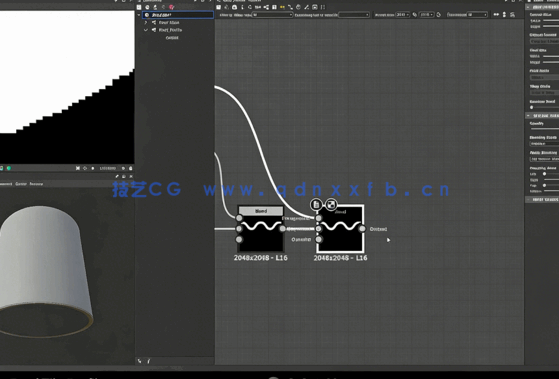The width and height of the screenshot is (559, 379).
Task: Click the document badge above selected node
Action: (x=316, y=204)
